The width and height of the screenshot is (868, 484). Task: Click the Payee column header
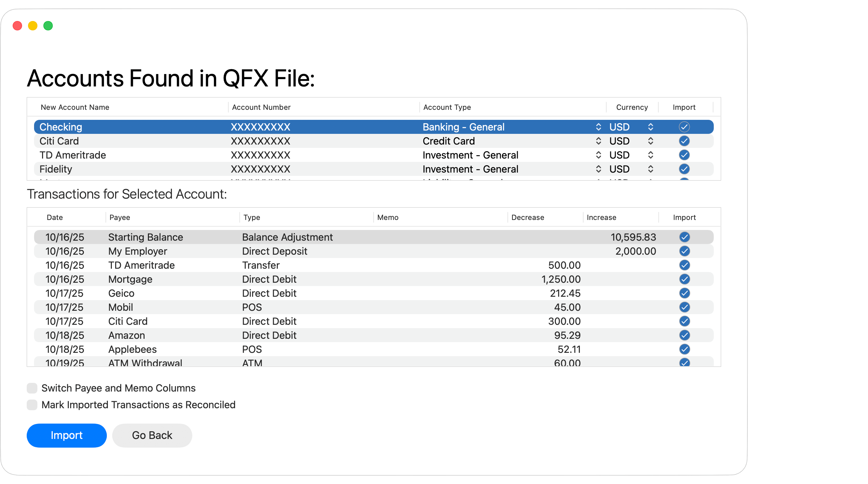click(x=119, y=217)
